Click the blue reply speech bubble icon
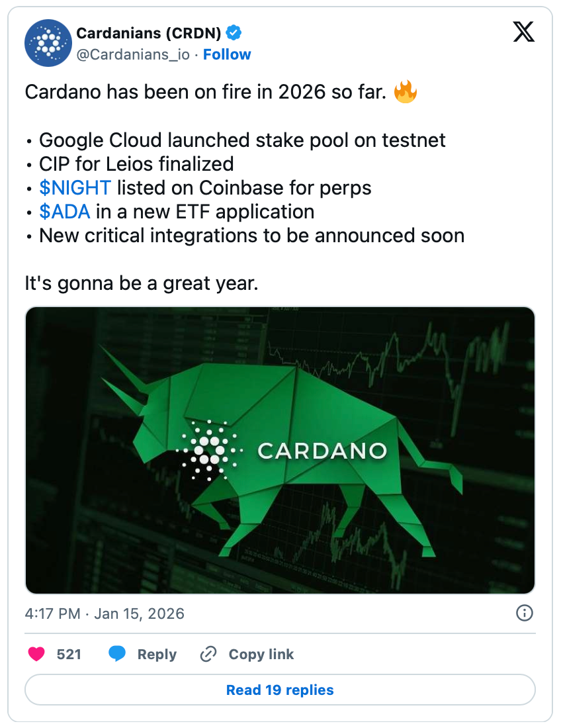 [117, 655]
